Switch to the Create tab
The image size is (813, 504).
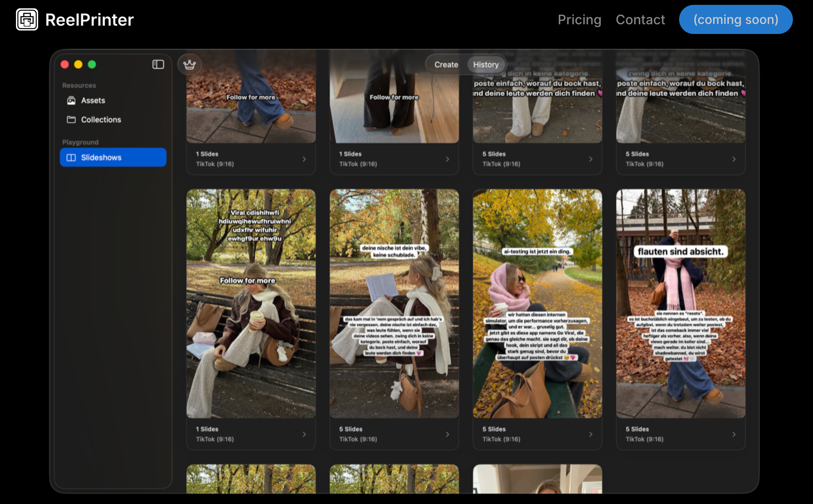446,64
